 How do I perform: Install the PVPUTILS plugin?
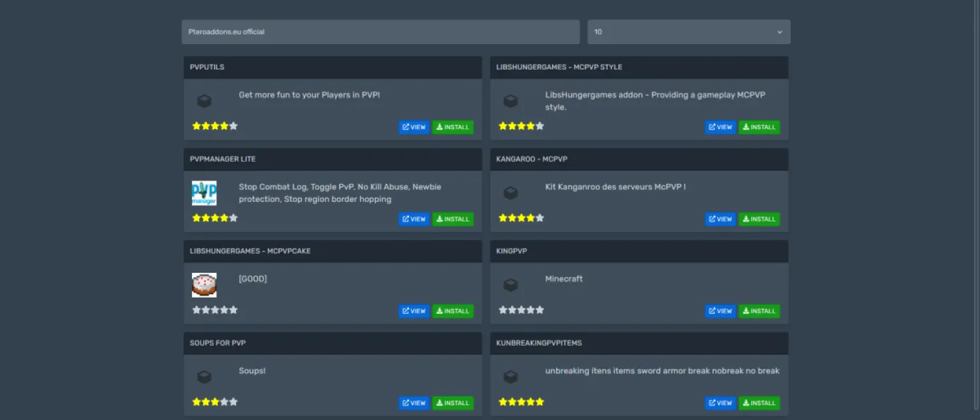pos(453,127)
